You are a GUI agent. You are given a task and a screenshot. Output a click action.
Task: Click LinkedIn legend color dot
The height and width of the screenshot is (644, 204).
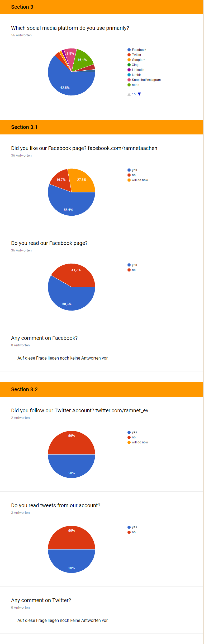tap(129, 70)
